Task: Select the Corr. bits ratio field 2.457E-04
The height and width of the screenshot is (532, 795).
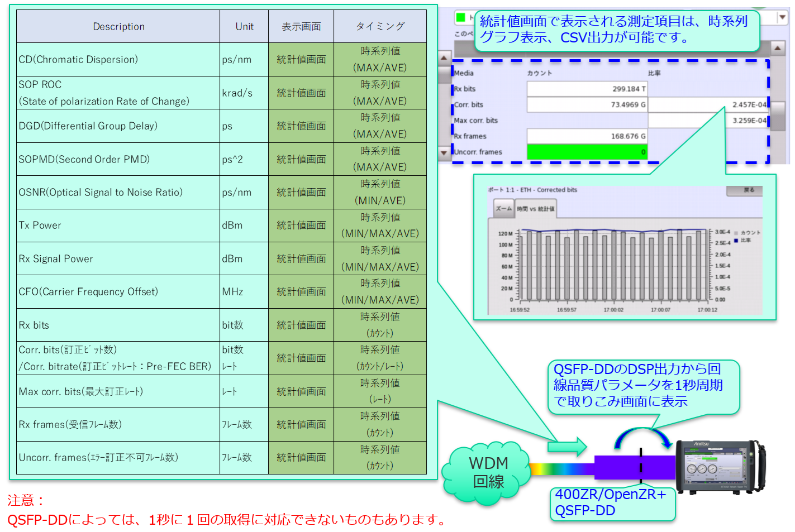Action: [708, 104]
